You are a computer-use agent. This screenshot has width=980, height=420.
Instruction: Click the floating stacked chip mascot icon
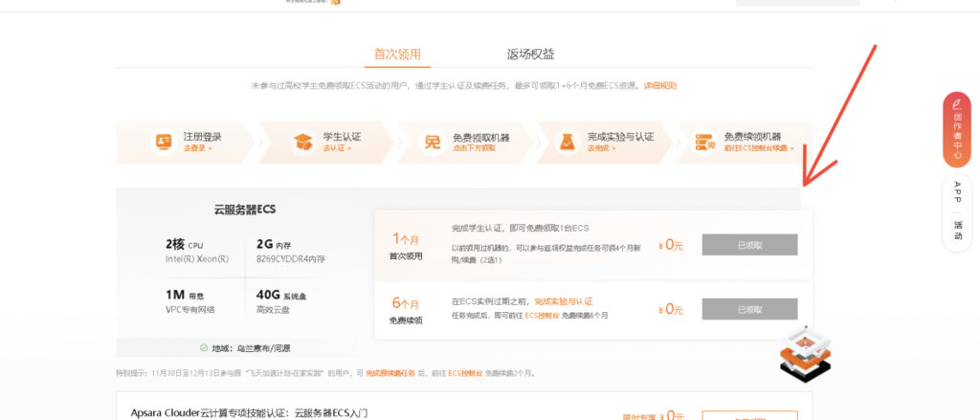coord(806,353)
